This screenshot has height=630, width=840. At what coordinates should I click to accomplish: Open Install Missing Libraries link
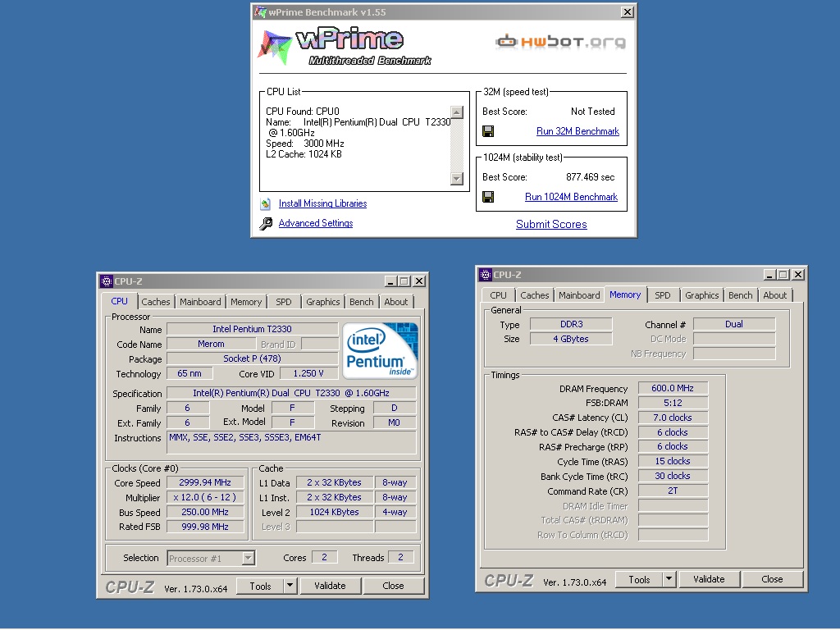pos(322,203)
